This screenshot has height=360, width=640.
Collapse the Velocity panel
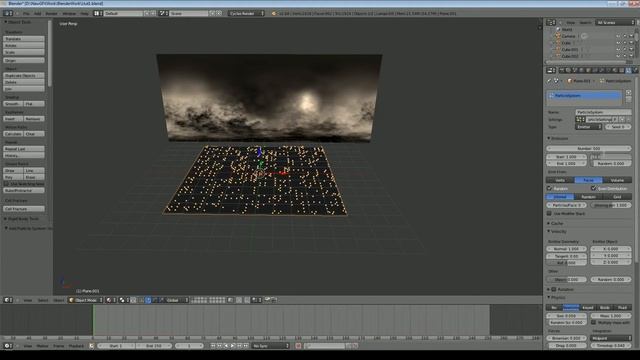[549, 231]
